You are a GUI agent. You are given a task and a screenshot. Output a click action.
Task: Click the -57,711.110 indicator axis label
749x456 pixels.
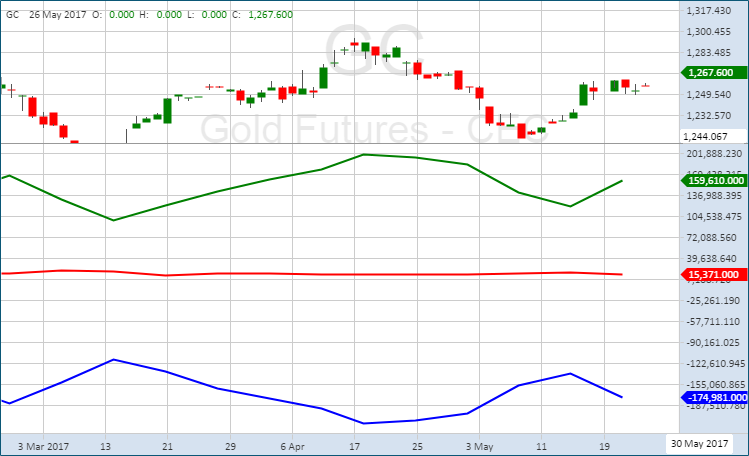point(713,322)
